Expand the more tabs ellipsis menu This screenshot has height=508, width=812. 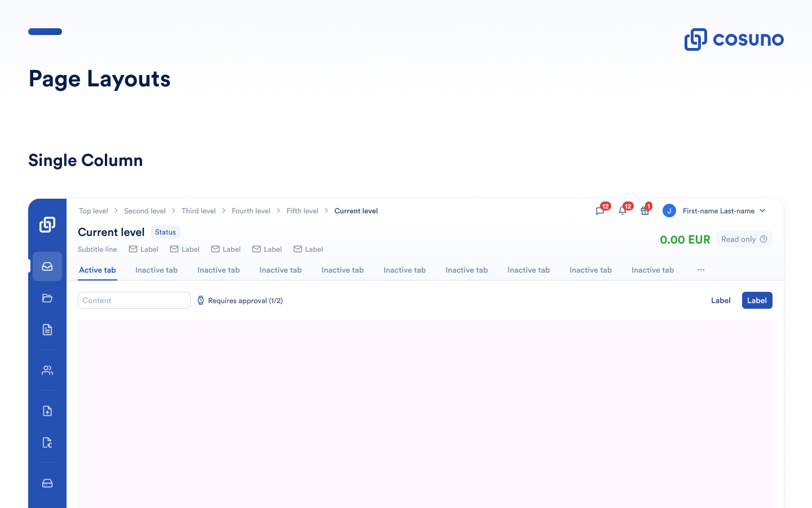701,270
